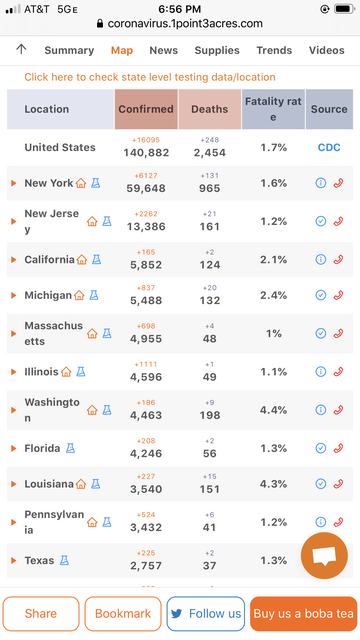Expand the Pennsylvania county breakdown
The height and width of the screenshot is (640, 360).
pos(13,522)
